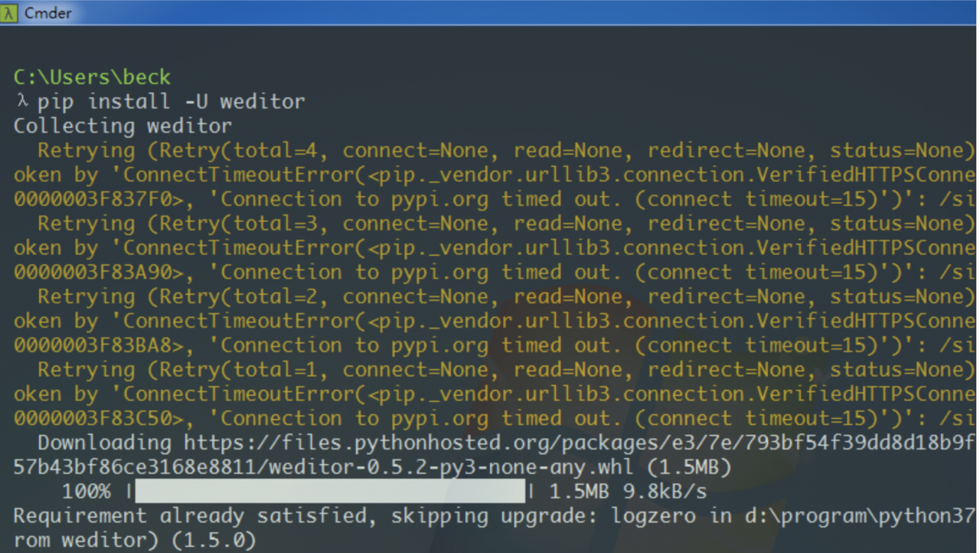This screenshot has width=980, height=553.
Task: Click the 'Collecting weditor' output line
Action: [122, 126]
